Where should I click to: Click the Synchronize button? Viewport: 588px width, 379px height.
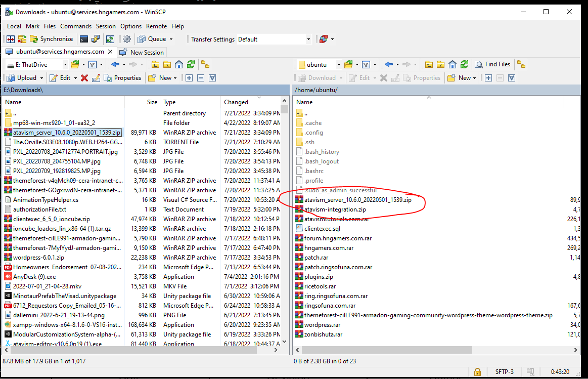[52, 39]
